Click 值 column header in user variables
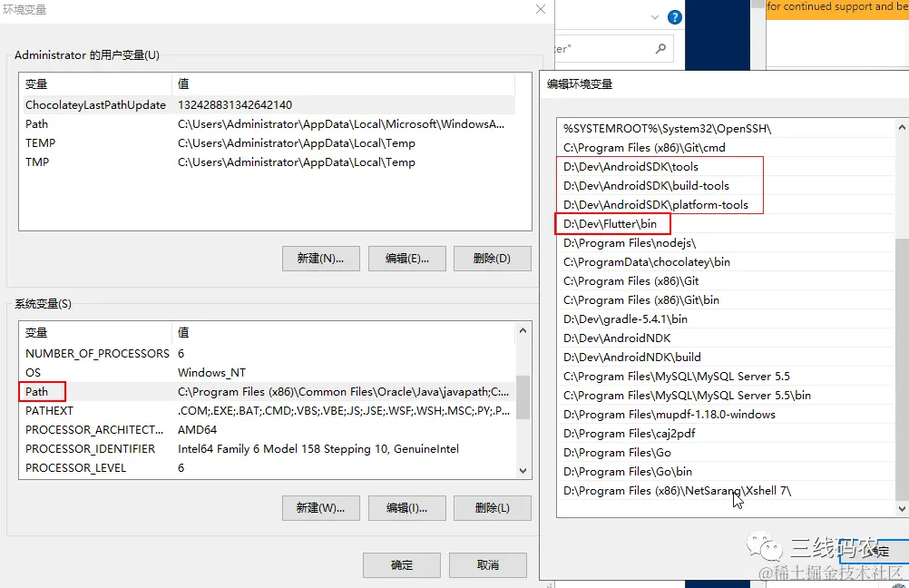This screenshot has width=909, height=588. point(343,84)
